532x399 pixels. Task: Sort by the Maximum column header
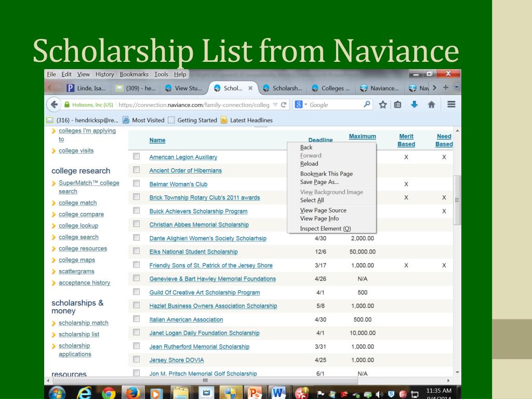point(362,136)
